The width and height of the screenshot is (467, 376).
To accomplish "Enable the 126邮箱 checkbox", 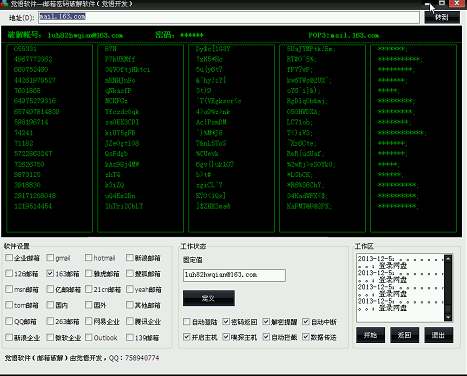I will 9,273.
